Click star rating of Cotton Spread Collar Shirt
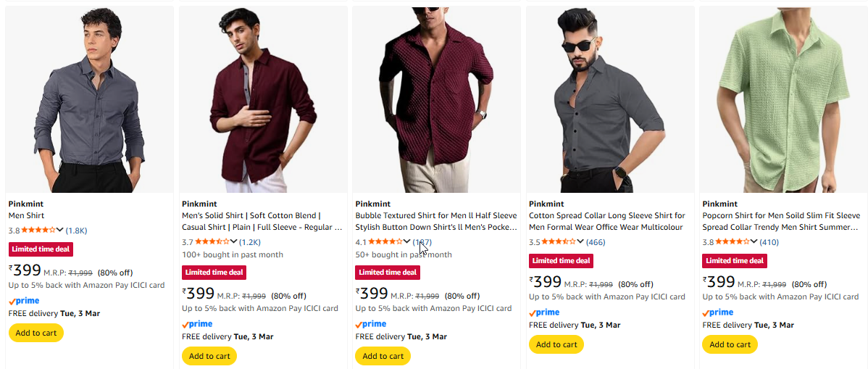The width and height of the screenshot is (868, 369). [x=559, y=242]
